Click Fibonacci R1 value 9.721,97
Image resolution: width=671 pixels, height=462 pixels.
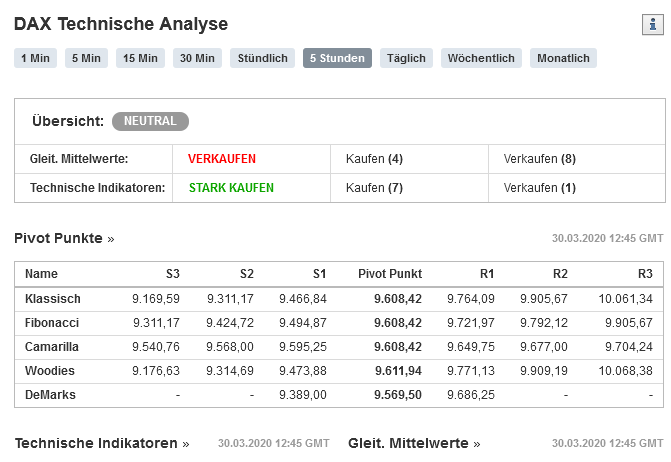tap(471, 323)
